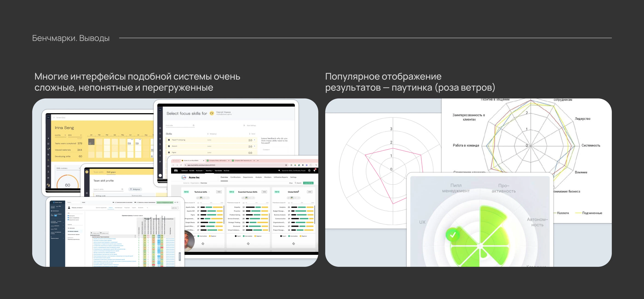Switch to the Skill gaps tab

click(x=111, y=172)
